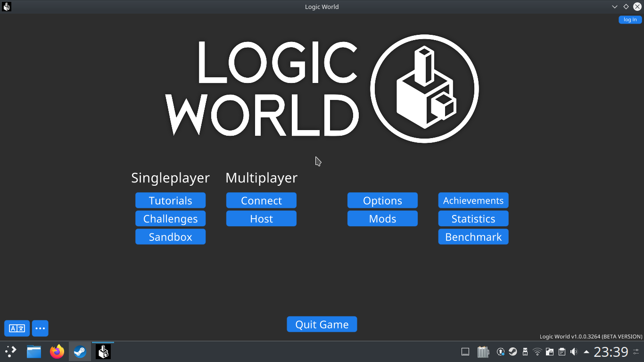Host a multiplayer game
Viewport: 644px width, 362px height.
pyautogui.click(x=261, y=219)
